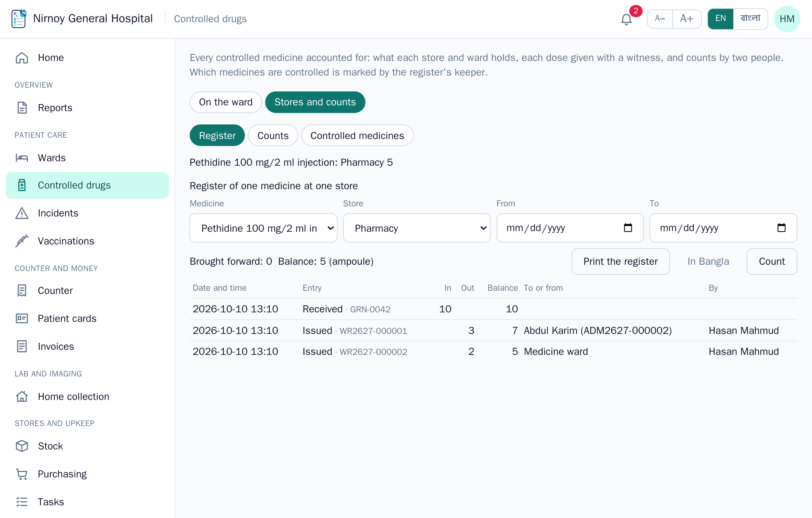Open the From date calendar picker icon
Screen dimensions: 812x518
(x=628, y=228)
